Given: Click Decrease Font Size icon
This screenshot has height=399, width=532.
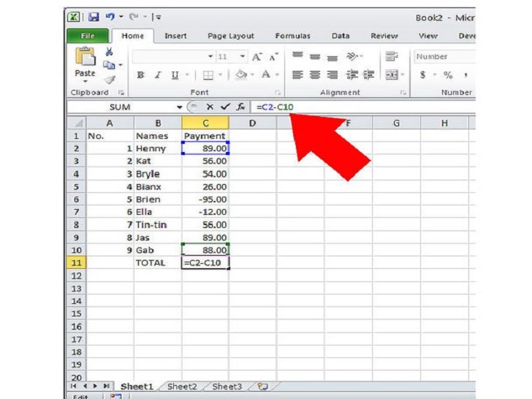Looking at the screenshot, I should 273,56.
